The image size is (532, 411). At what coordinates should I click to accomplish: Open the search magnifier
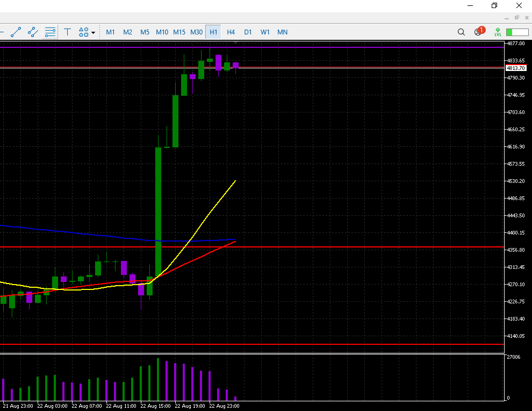(x=461, y=32)
